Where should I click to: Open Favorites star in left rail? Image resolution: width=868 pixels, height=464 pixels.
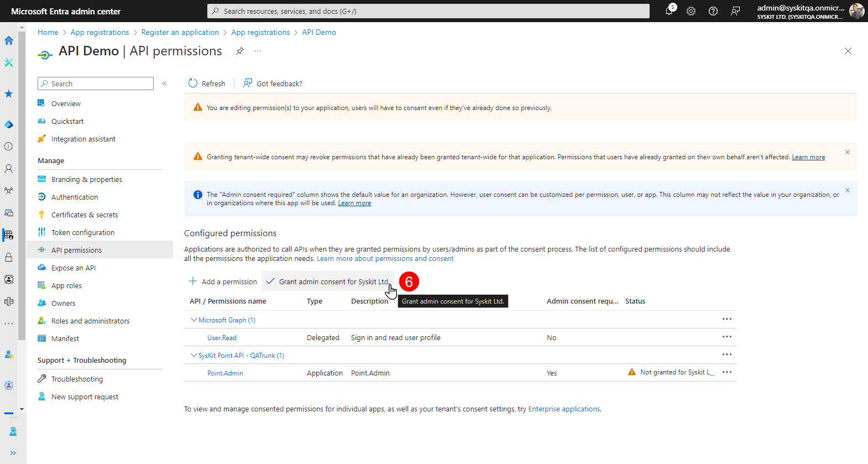click(x=9, y=93)
